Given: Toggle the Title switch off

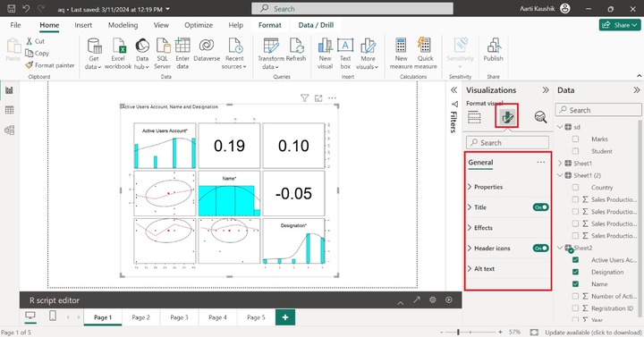Looking at the screenshot, I should [540, 207].
